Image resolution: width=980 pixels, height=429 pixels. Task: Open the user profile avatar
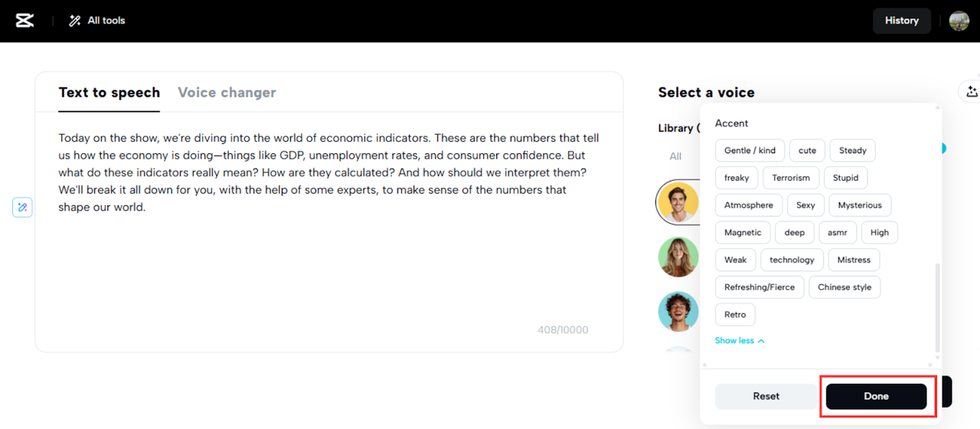pyautogui.click(x=959, y=21)
